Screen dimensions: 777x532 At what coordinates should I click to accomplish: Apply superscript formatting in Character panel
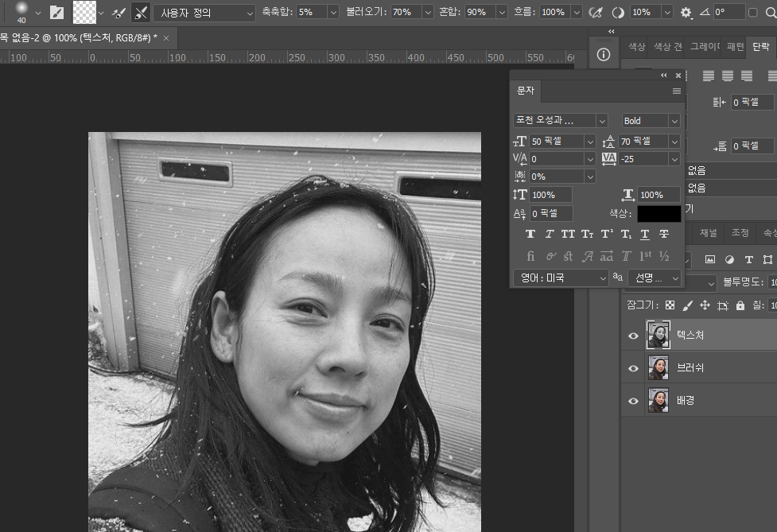point(606,233)
